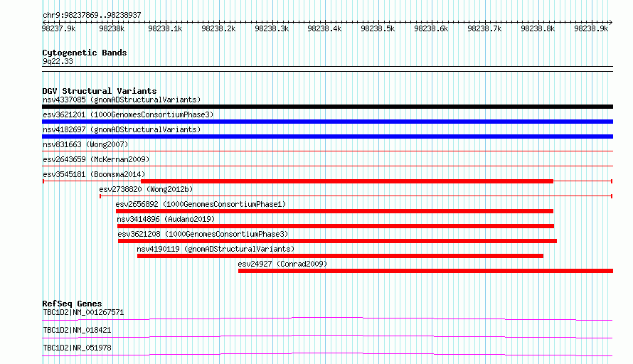This screenshot has width=633, height=364.
Task: Open TBC1D2|NM_001267571 gene label
Action: (x=83, y=312)
